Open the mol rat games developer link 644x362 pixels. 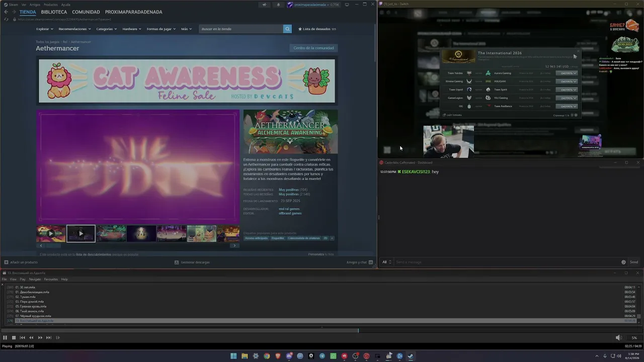pos(289,209)
